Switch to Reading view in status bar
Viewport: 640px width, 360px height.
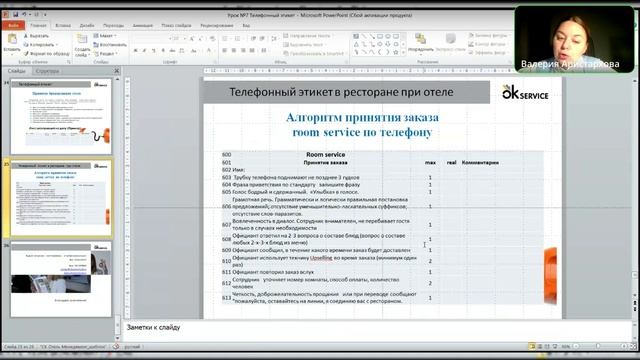click(547, 346)
